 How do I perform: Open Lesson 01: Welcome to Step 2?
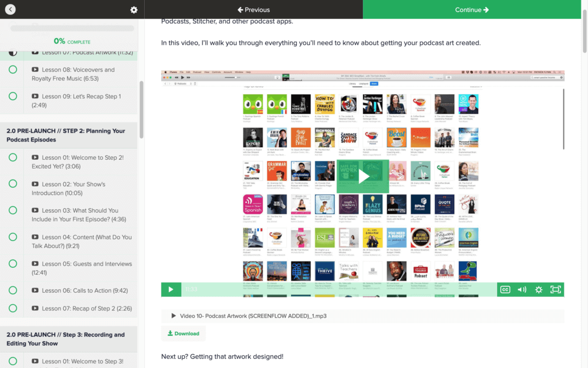[x=78, y=162]
